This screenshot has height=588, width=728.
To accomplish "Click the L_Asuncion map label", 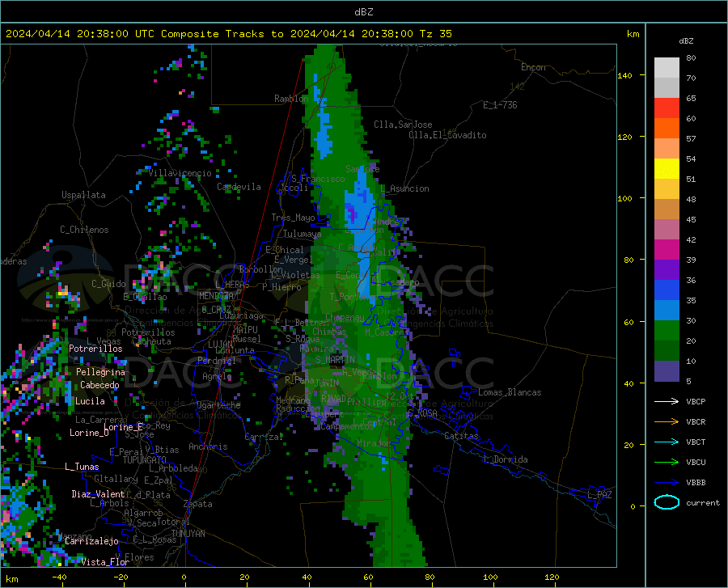I will click(404, 188).
